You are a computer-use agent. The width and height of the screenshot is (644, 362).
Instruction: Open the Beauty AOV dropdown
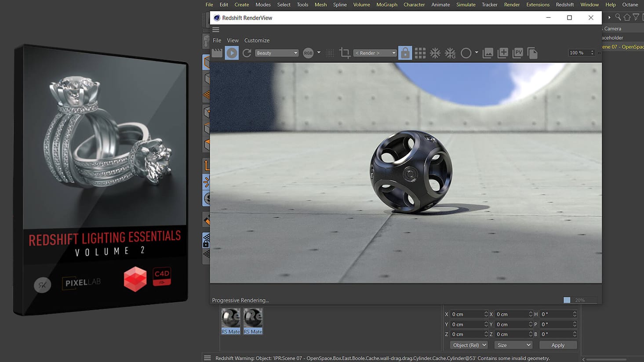(x=277, y=53)
